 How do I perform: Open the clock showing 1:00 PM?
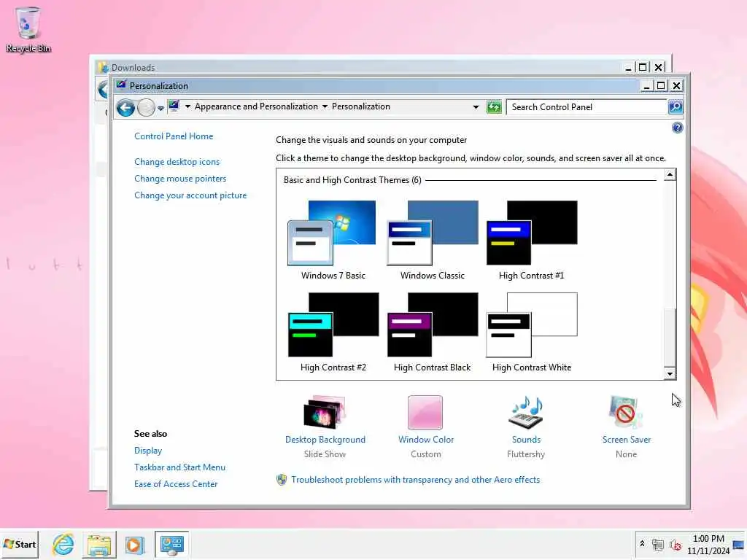(708, 544)
